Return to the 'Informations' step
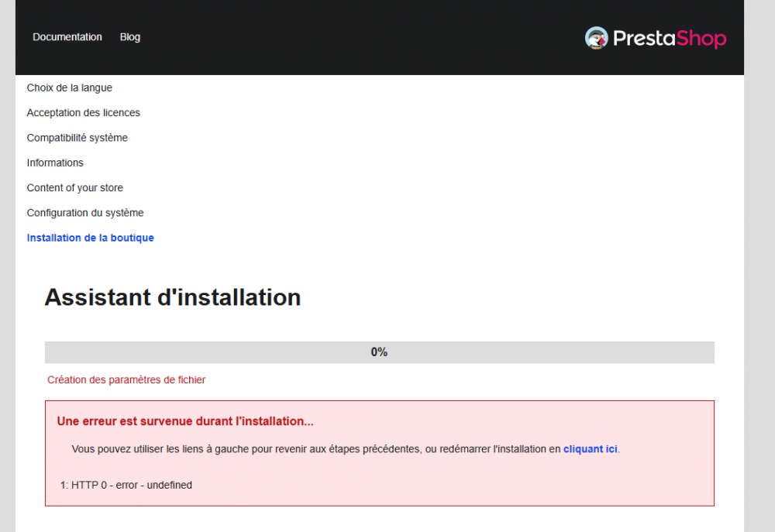The width and height of the screenshot is (775, 532). pyautogui.click(x=55, y=163)
